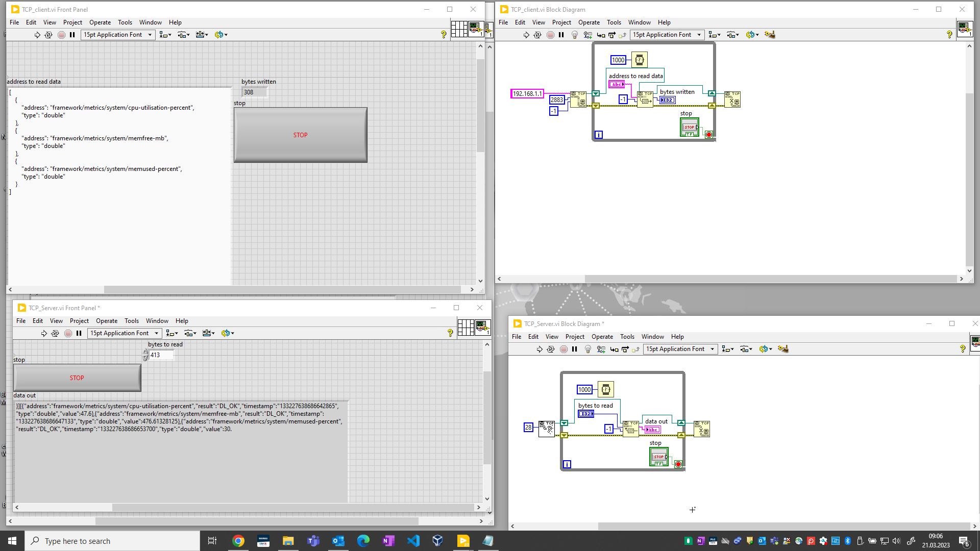Click Run arrow in TCP_client Front Panel
980x551 pixels.
[37, 35]
